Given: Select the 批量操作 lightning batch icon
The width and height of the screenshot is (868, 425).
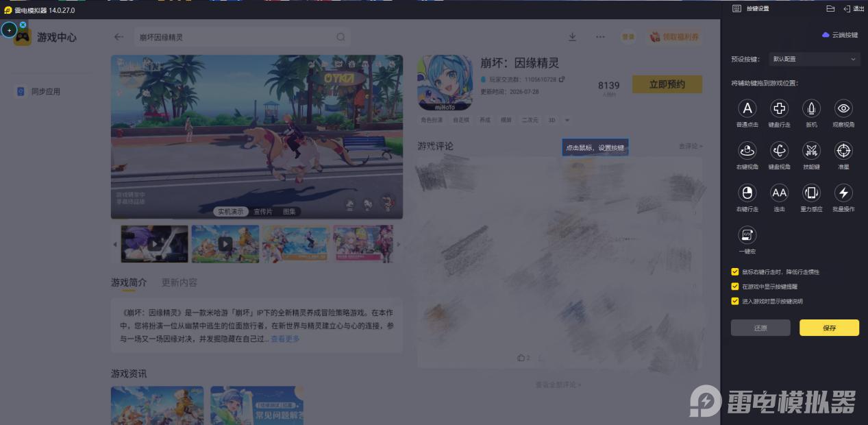Looking at the screenshot, I should click(843, 193).
